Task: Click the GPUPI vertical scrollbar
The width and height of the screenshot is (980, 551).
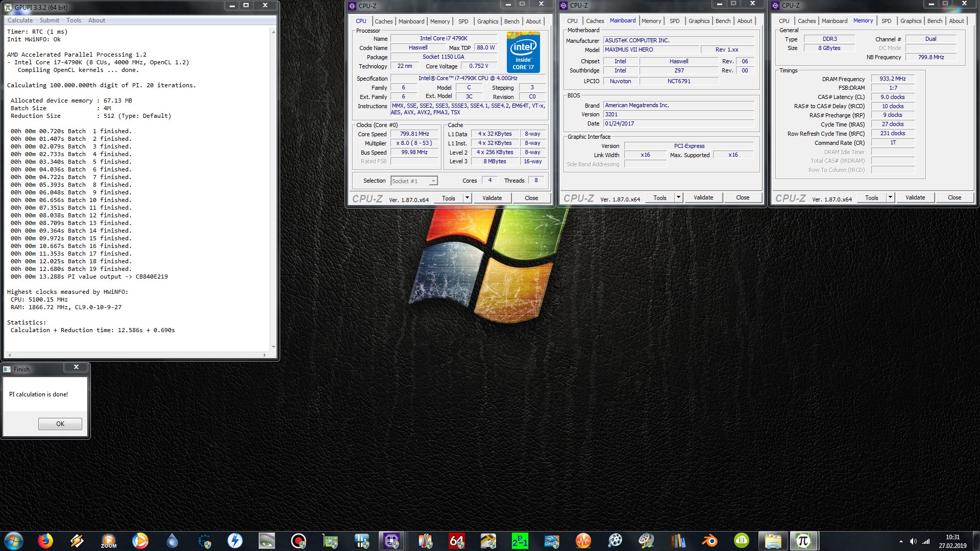Action: click(274, 189)
